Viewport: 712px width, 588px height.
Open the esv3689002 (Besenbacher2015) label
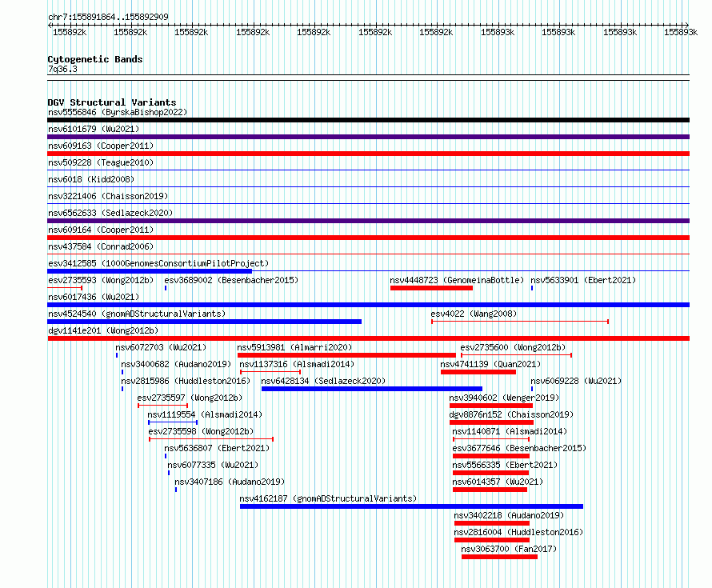point(231,280)
